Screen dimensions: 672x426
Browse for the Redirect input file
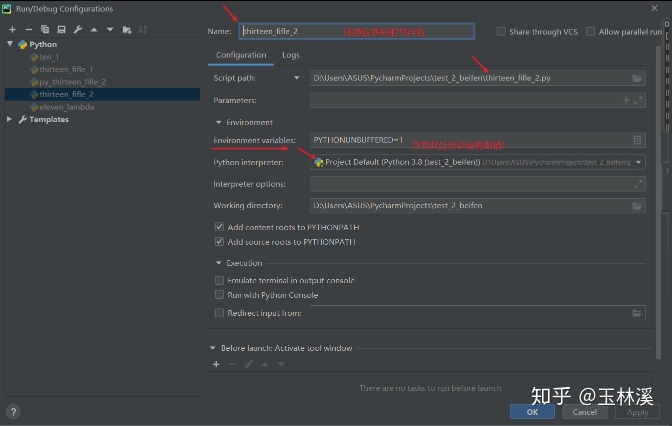click(x=637, y=313)
